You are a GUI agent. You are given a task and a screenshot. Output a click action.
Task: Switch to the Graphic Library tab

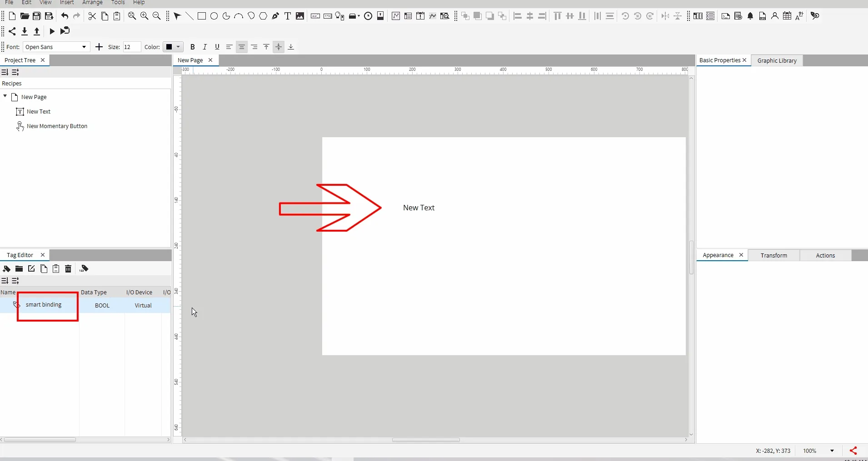(x=777, y=60)
